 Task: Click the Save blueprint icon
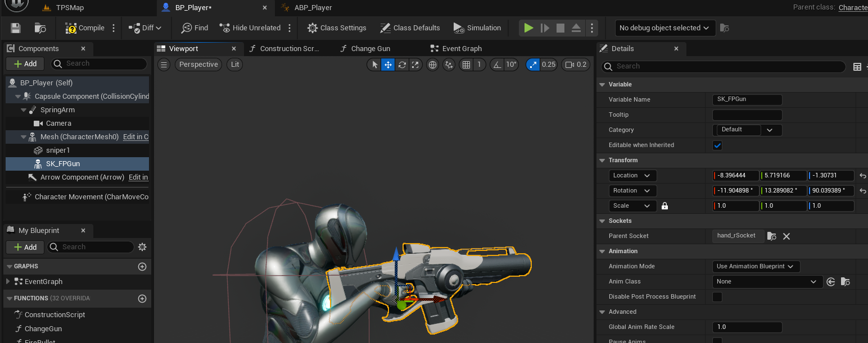pos(16,28)
